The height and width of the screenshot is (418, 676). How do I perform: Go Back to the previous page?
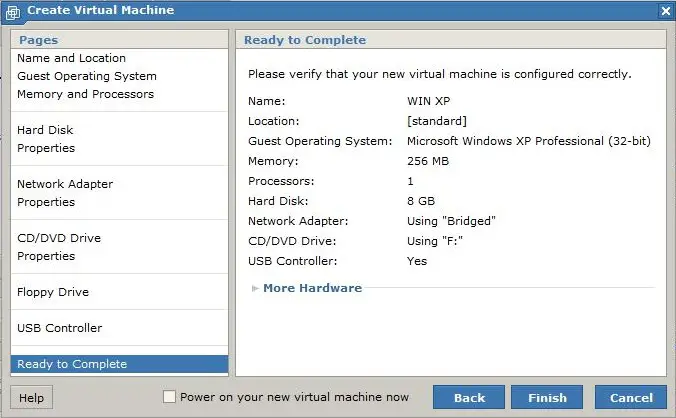[469, 397]
